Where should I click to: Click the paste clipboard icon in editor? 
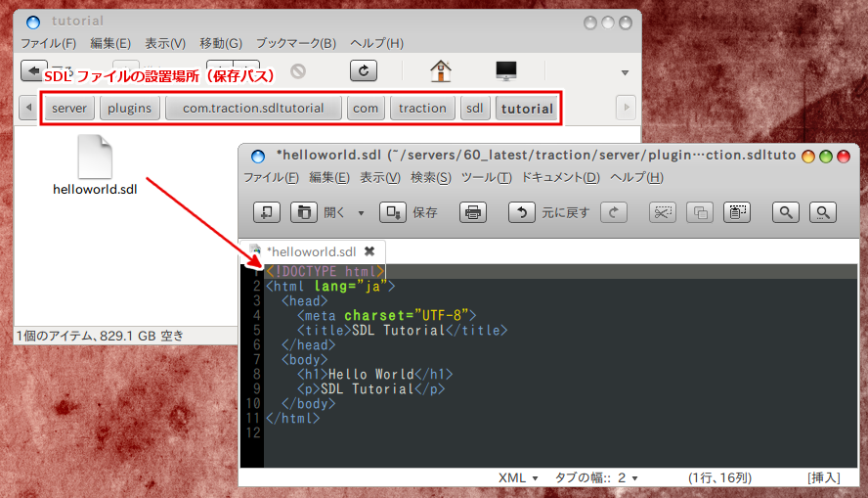pos(736,212)
